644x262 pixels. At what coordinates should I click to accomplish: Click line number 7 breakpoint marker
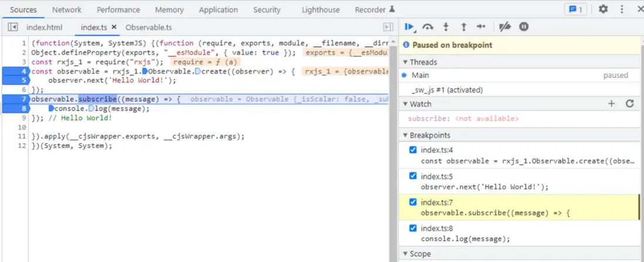(15, 99)
